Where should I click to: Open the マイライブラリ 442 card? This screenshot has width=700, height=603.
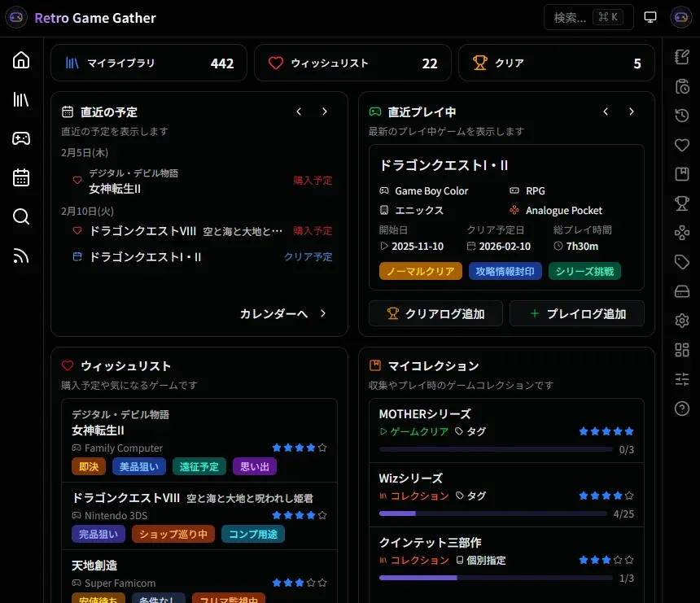pos(149,63)
